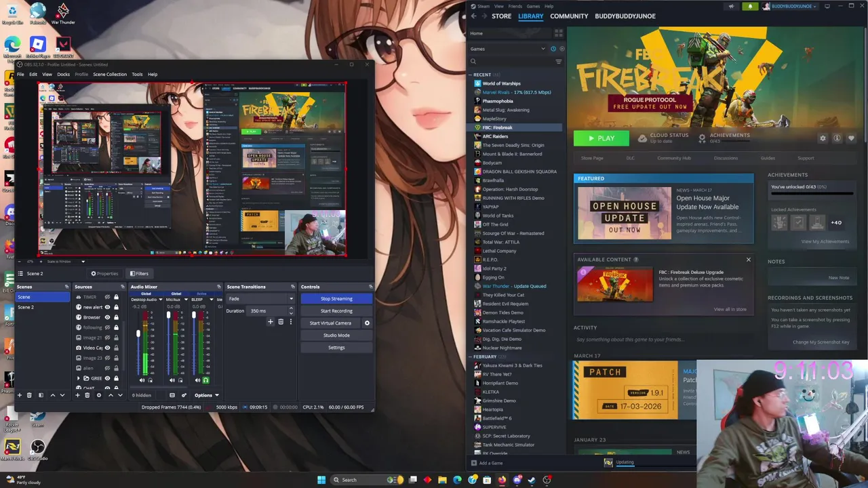Hide the Video Capture source
This screenshot has height=488, width=868.
click(107, 348)
